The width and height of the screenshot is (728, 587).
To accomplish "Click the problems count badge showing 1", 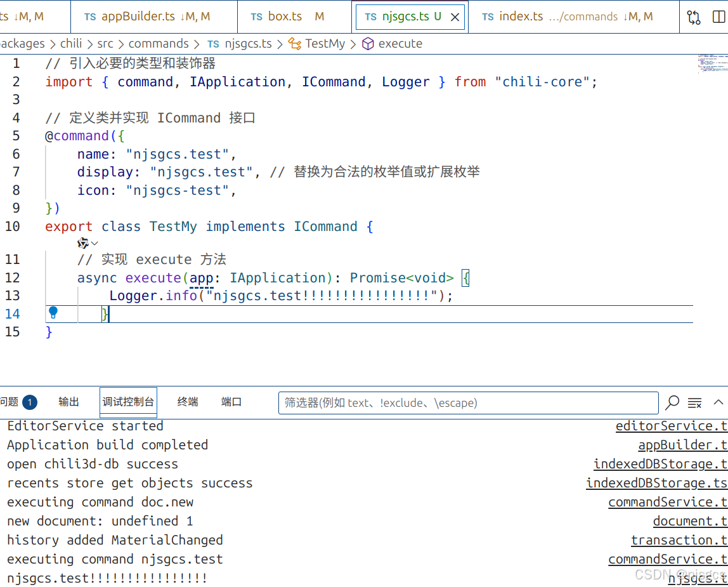I will [x=30, y=402].
